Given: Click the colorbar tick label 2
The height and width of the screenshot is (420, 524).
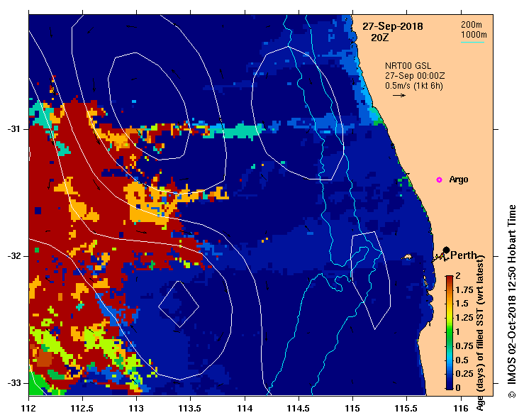Looking at the screenshot, I should (458, 275).
